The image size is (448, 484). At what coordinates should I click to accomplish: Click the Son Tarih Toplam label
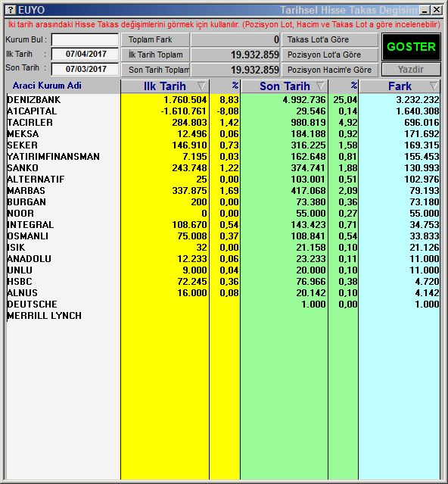click(155, 70)
